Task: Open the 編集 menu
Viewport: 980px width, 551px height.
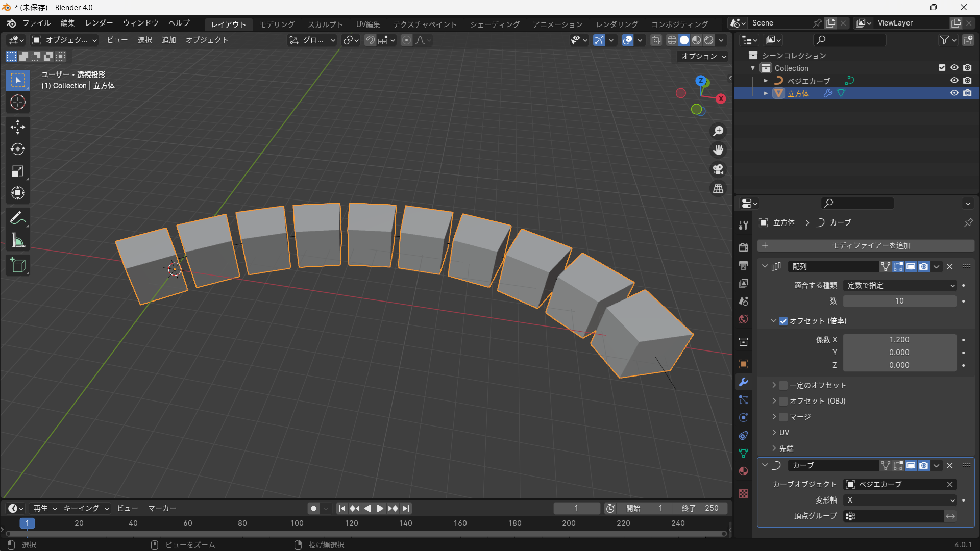Action: pyautogui.click(x=67, y=23)
